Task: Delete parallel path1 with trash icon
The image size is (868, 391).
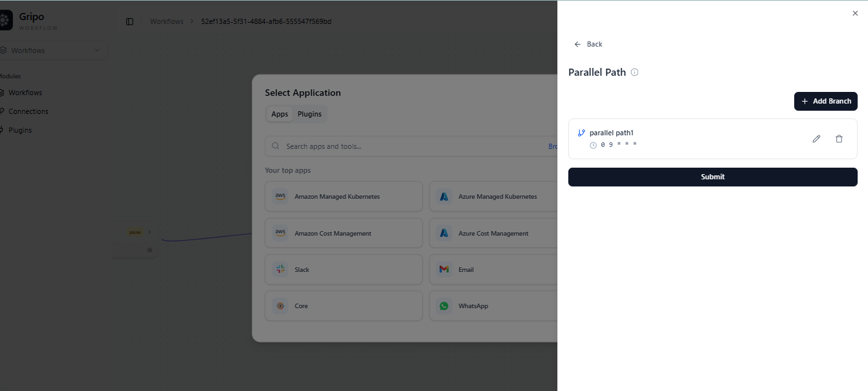Action: (x=839, y=139)
